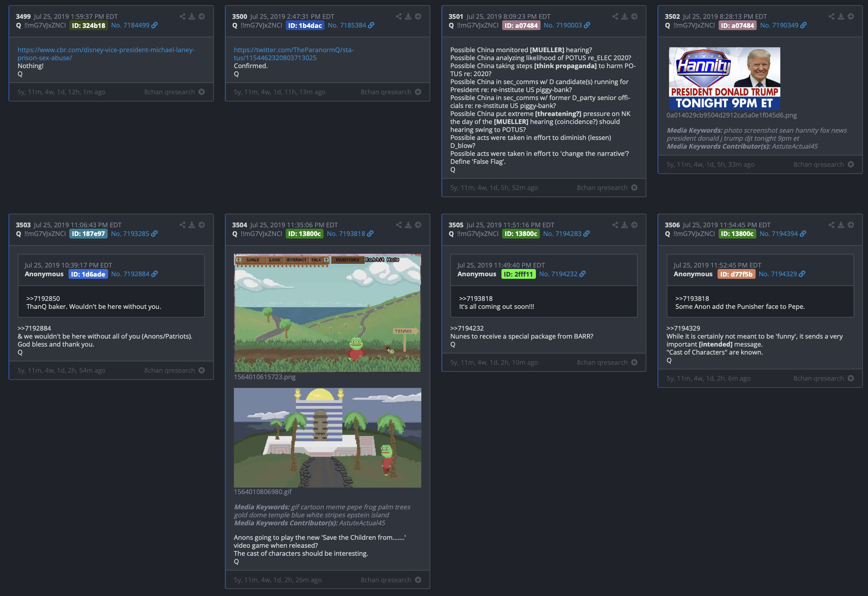Click share icon on post 3502
This screenshot has height=596, width=868.
831,16
